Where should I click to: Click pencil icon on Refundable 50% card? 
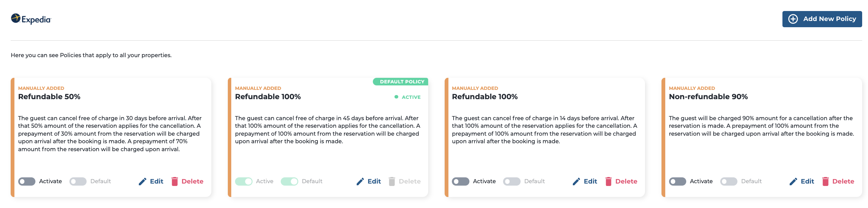click(x=143, y=181)
